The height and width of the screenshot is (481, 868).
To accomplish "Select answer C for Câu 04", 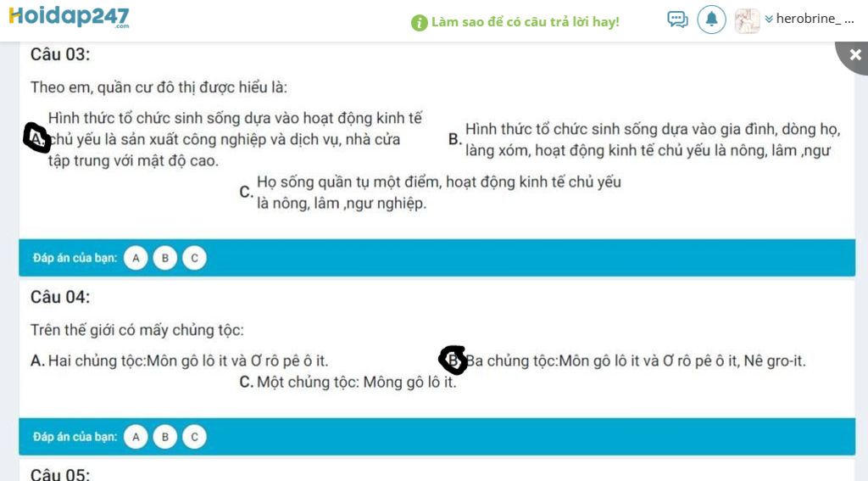I will pos(194,437).
